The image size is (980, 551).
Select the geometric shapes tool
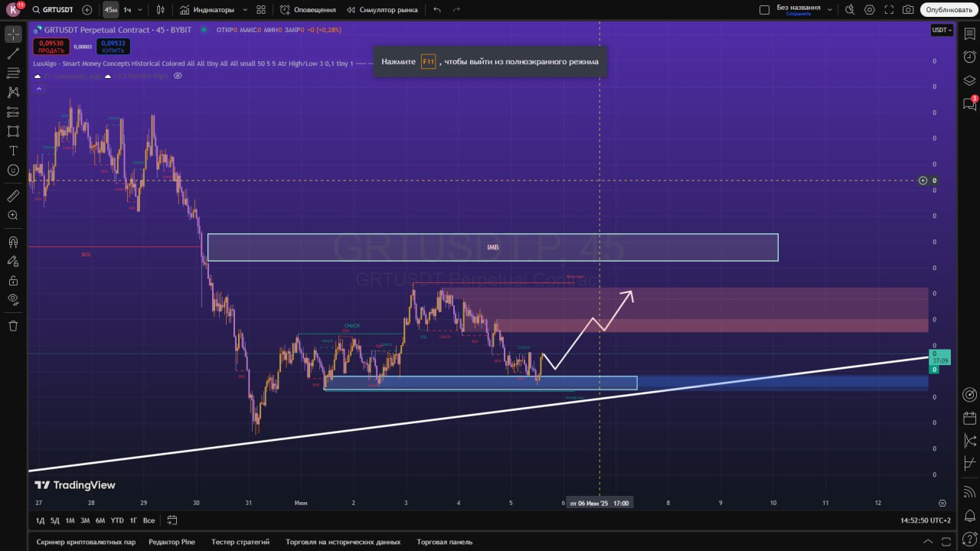pyautogui.click(x=13, y=132)
